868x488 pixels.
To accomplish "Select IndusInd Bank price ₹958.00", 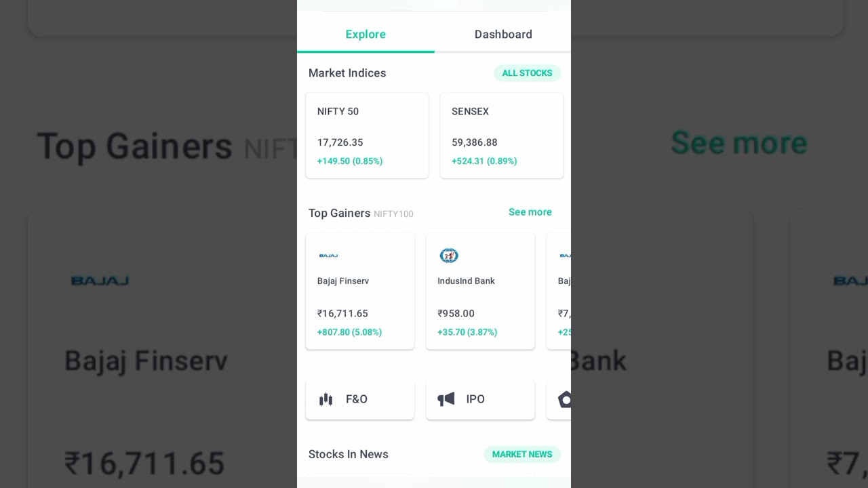I will pos(456,314).
